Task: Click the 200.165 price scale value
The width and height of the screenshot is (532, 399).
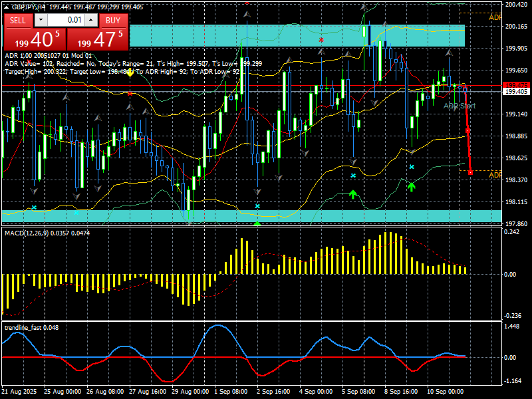Action: coord(517,26)
